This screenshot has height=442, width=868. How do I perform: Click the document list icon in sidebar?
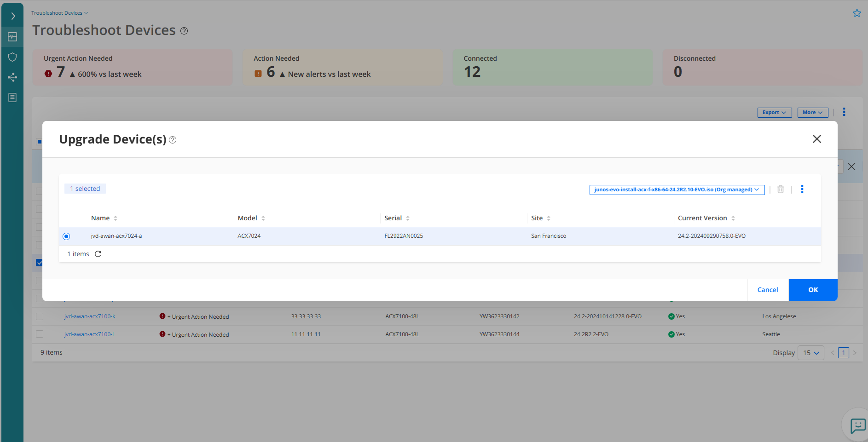pos(12,98)
